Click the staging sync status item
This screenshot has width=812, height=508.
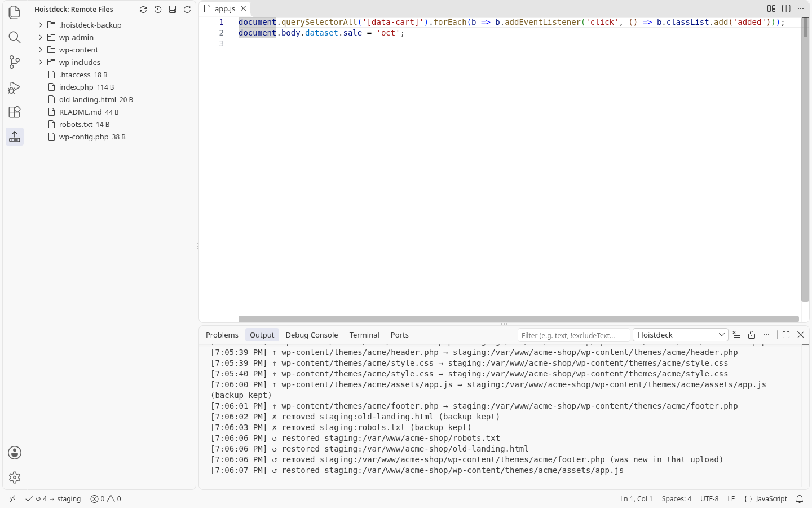[x=54, y=499]
